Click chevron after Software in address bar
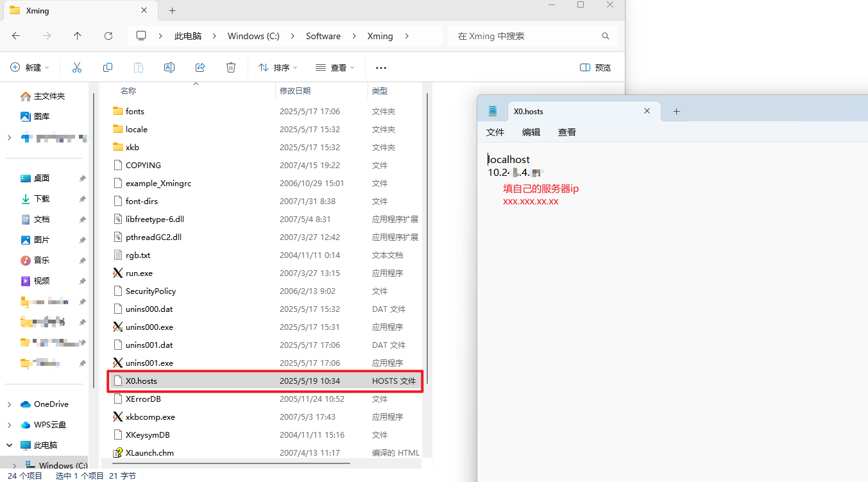Screen dimensions: 868x482 pyautogui.click(x=354, y=36)
